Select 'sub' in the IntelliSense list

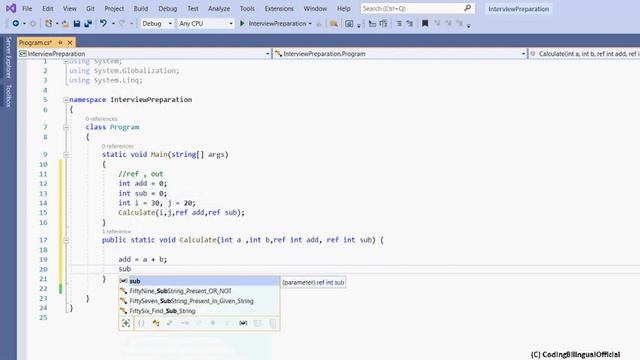click(x=199, y=281)
